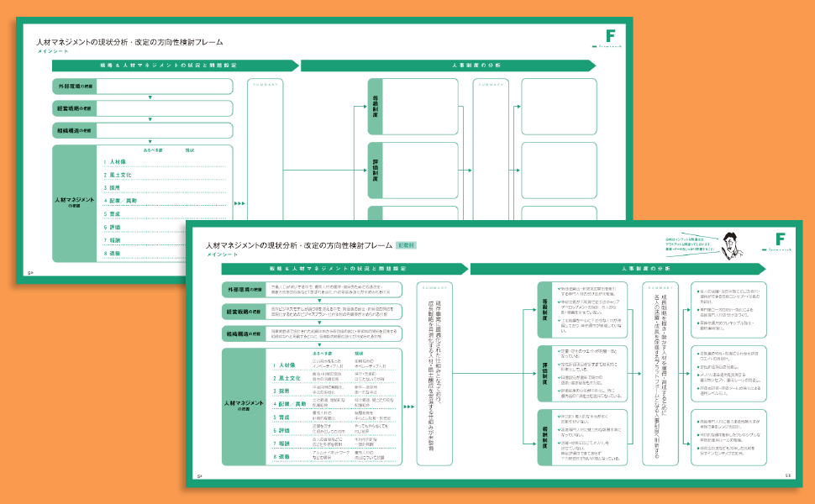Viewport: 815px width, 504px height.
Task: Click row 6 評価 on the example slide
Action: (x=334, y=430)
